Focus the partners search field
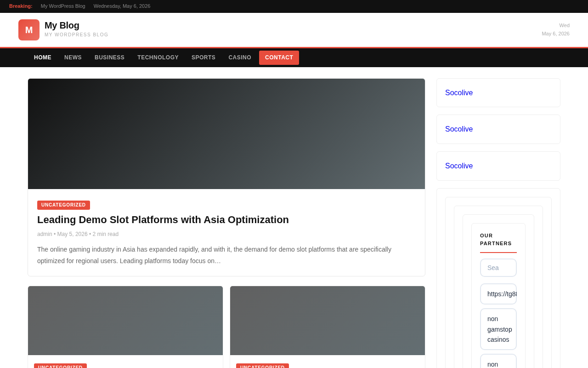 pyautogui.click(x=498, y=268)
